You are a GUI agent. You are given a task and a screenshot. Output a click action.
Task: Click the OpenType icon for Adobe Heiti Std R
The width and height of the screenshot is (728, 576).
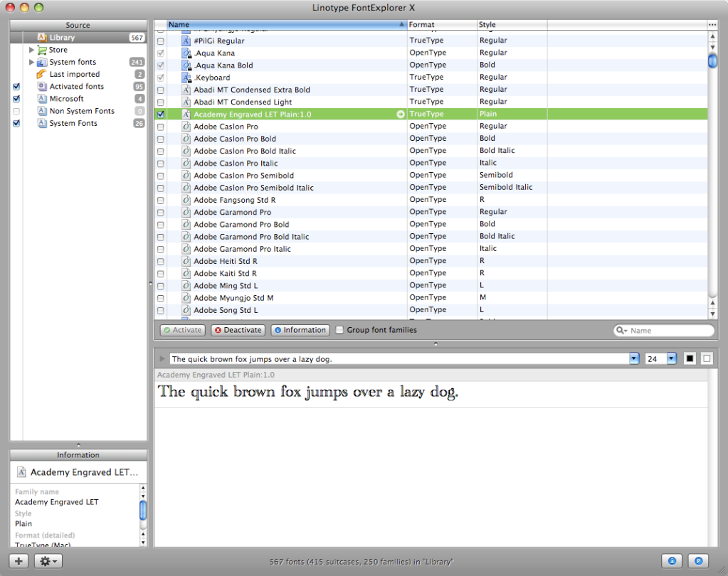[186, 261]
